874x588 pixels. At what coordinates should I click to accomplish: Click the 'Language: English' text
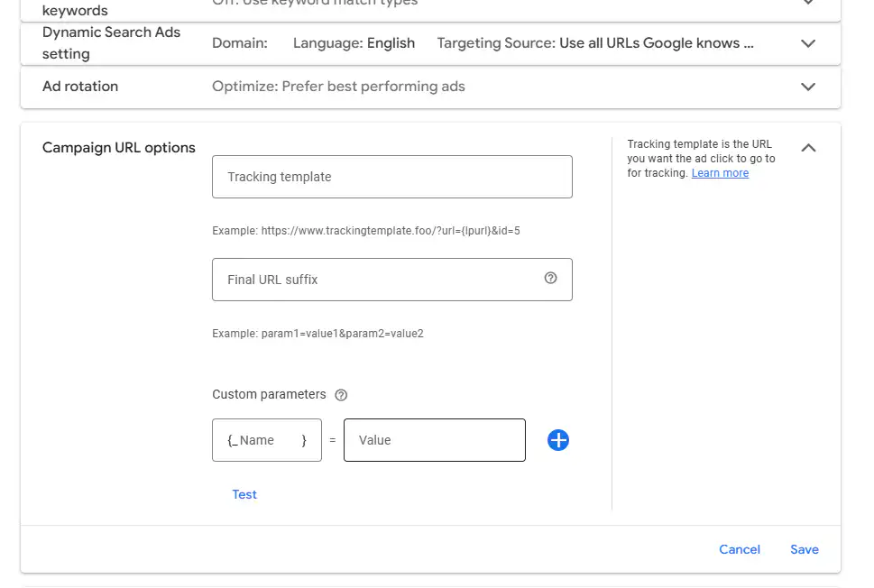click(x=354, y=43)
